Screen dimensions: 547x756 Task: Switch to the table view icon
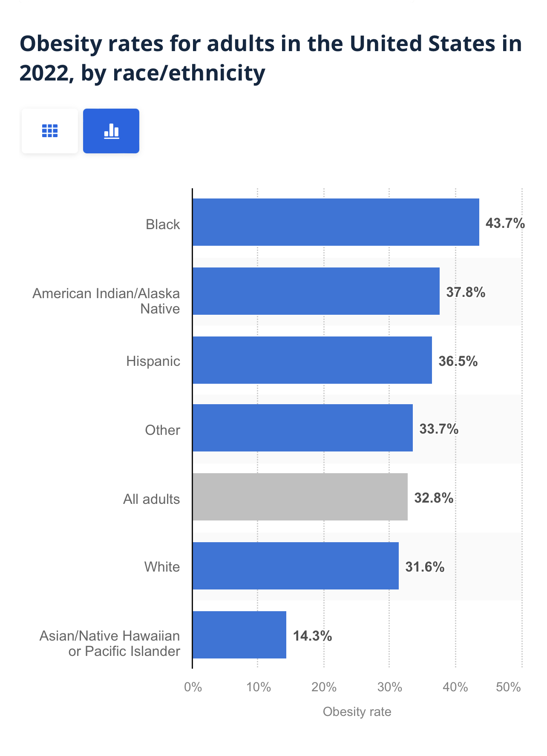pos(50,131)
